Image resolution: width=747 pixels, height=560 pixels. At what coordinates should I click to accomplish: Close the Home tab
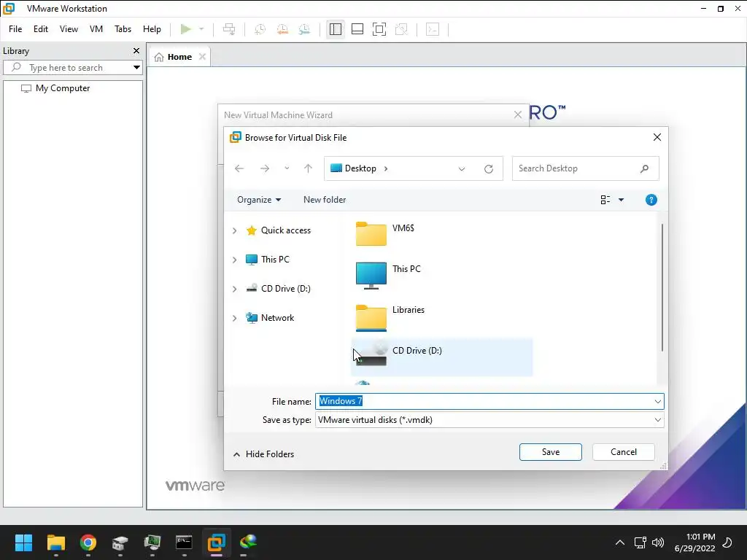[203, 57]
